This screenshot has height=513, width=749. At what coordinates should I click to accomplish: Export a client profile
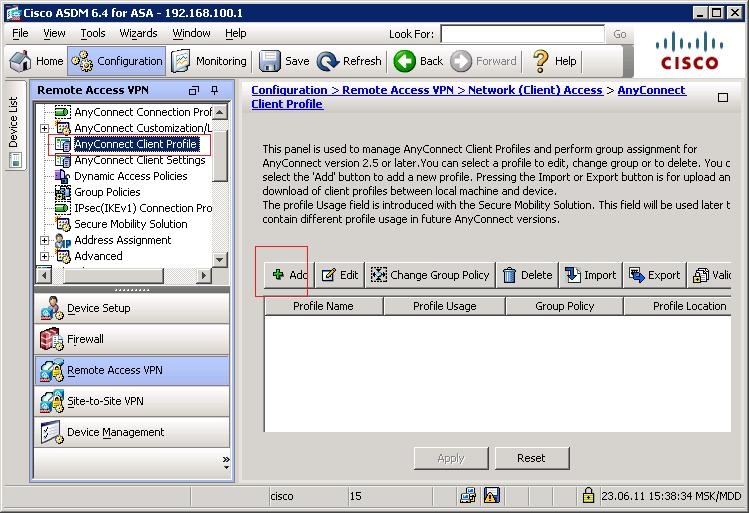pyautogui.click(x=654, y=275)
